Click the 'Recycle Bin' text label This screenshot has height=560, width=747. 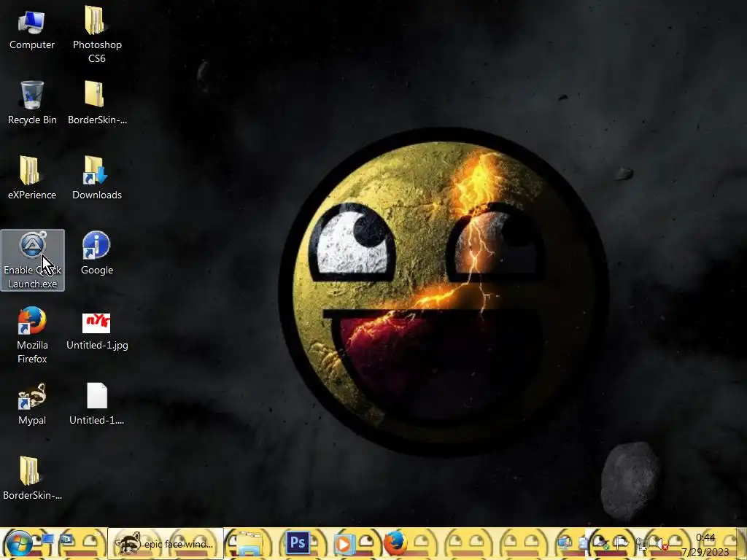[x=32, y=120]
